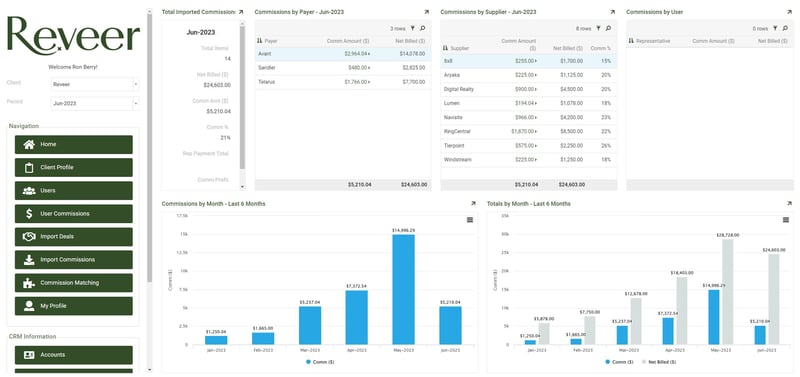Sort payer table by Net Billed ($) header
Screen dimensions: 800x377
[x=410, y=41]
